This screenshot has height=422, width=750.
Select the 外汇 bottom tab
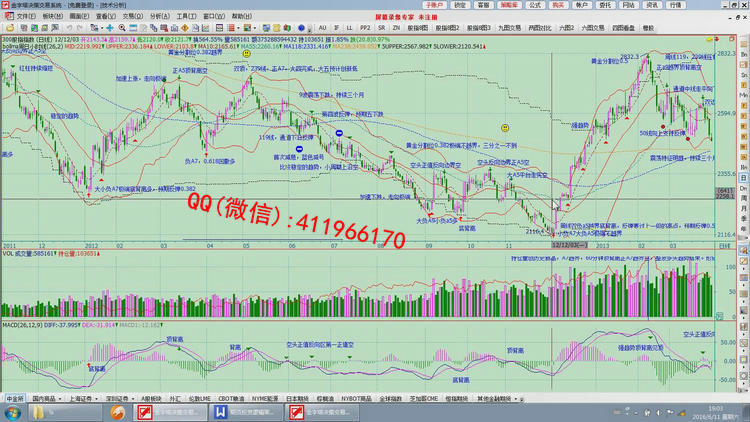click(175, 398)
